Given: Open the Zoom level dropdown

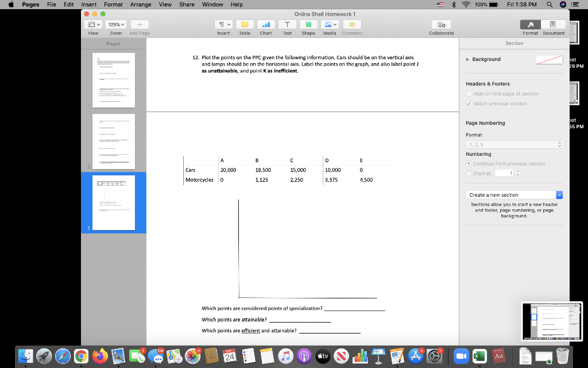Looking at the screenshot, I should click(x=115, y=24).
